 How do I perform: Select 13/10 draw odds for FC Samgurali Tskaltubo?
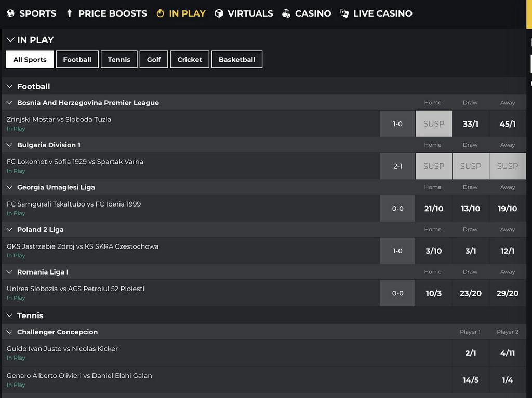(x=470, y=208)
